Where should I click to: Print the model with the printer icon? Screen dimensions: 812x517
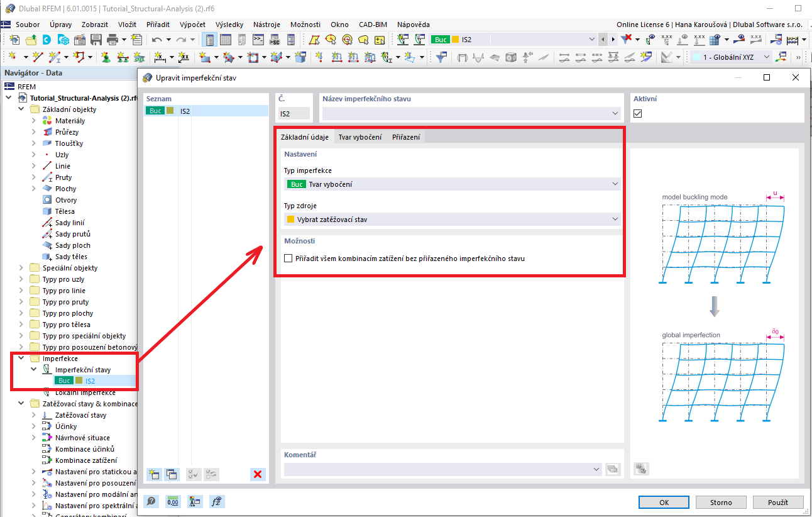pyautogui.click(x=112, y=40)
